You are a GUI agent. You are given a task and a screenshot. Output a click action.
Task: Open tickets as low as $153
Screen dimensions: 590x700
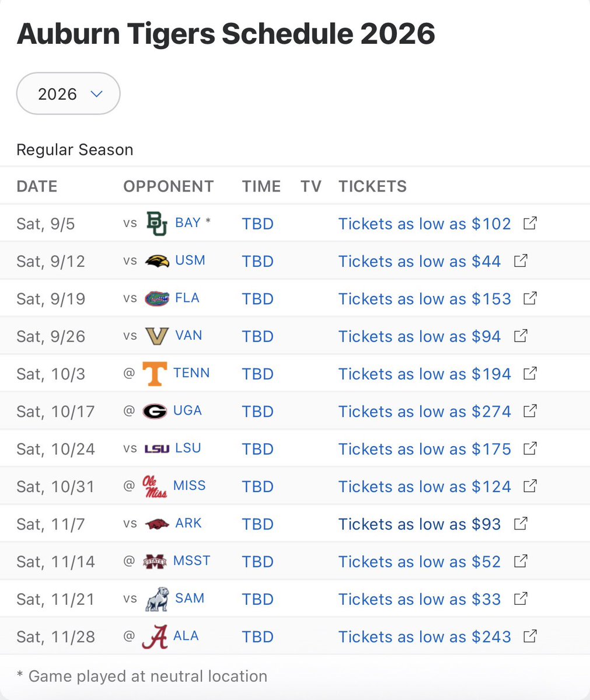tap(424, 299)
